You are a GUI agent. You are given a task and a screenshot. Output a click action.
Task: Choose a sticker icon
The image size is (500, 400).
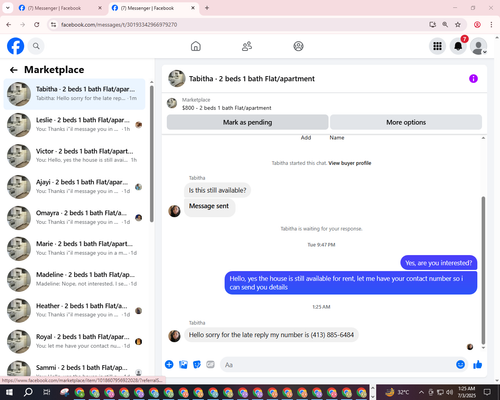[x=197, y=364]
